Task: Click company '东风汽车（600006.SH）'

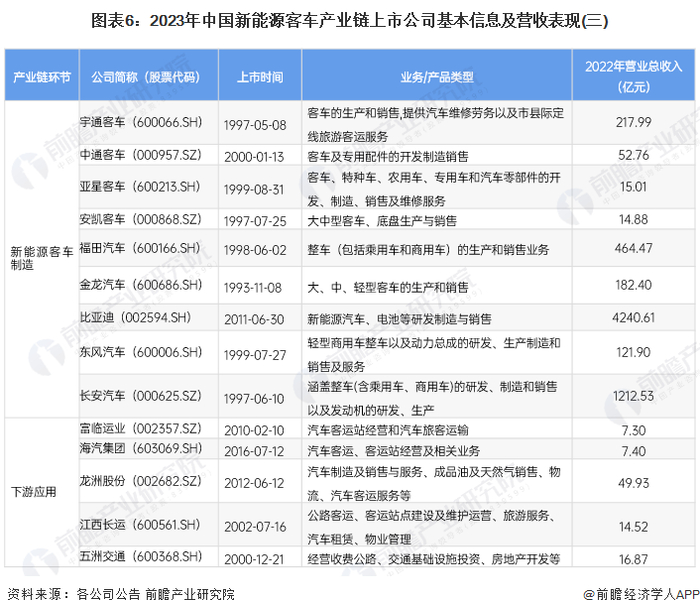Action: tap(141, 352)
